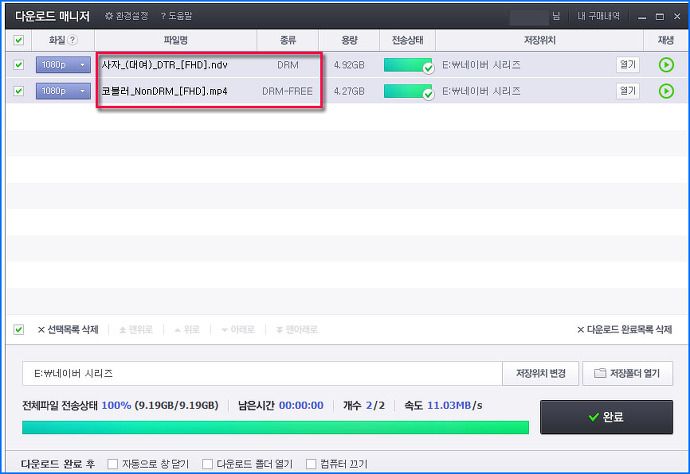Move item to top with 맨위로
Screen dimensions: 690x474
point(136,329)
